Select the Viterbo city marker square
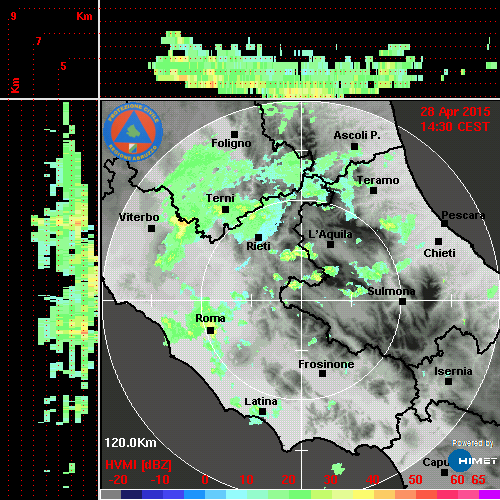Screen dimensions: 500x500 (151, 228)
